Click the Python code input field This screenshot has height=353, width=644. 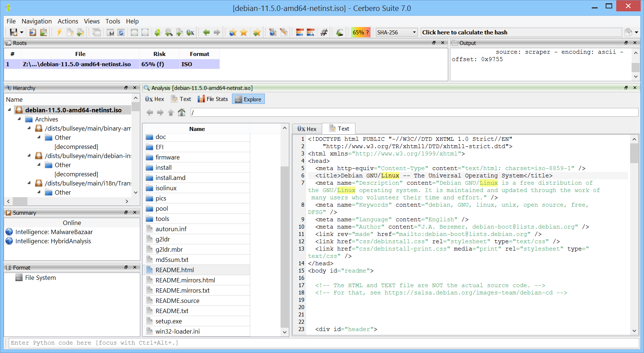tap(324, 343)
